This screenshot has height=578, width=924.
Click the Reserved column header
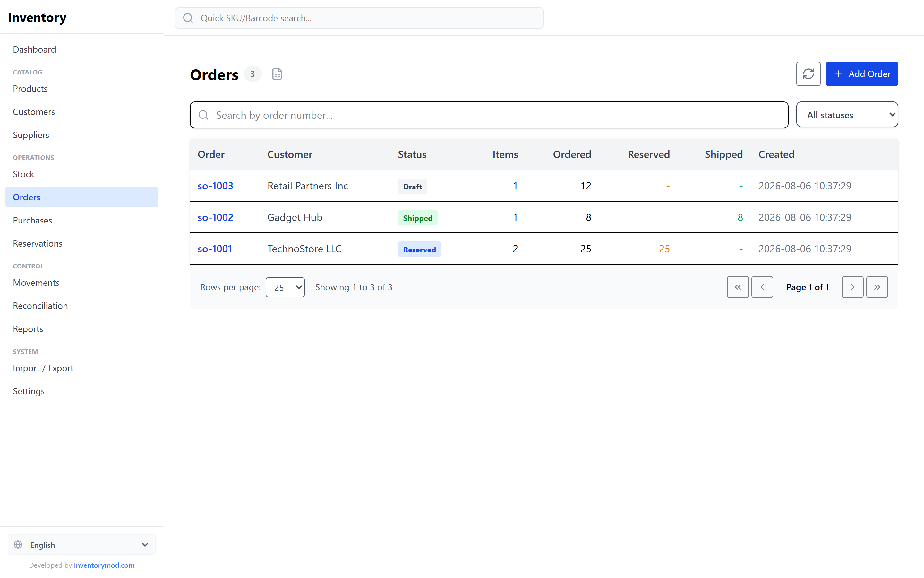648,154
